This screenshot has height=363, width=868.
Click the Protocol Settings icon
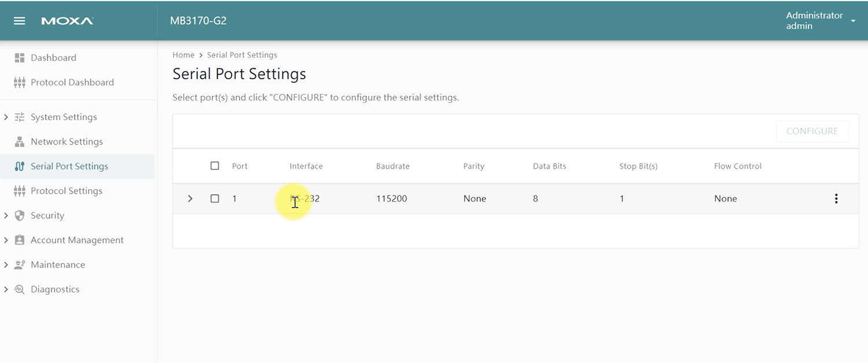tap(20, 191)
